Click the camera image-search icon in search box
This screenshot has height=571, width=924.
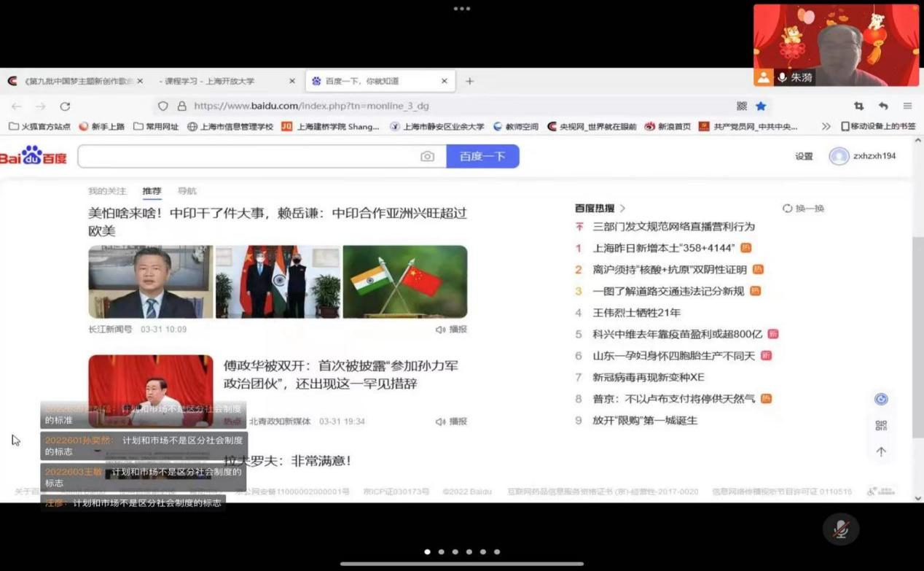pos(427,156)
